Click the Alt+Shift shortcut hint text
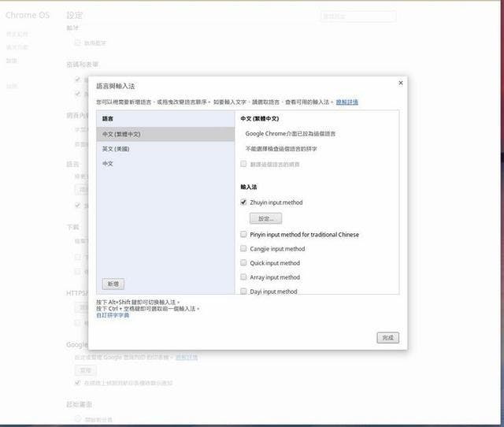The width and height of the screenshot is (504, 427). (138, 303)
